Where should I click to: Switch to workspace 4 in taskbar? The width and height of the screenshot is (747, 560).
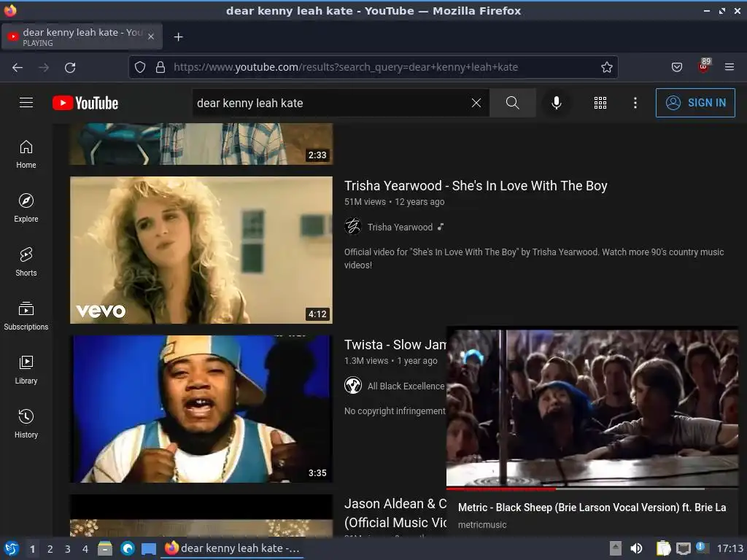(85, 549)
